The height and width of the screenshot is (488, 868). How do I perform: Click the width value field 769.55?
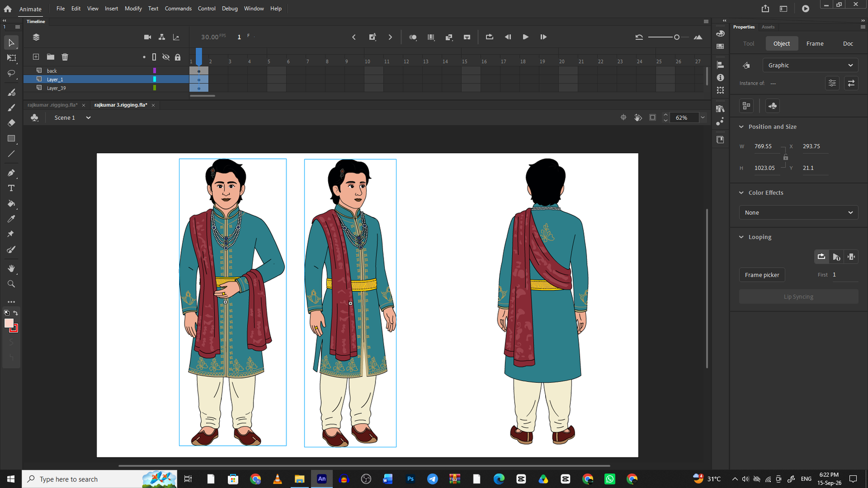coord(763,146)
